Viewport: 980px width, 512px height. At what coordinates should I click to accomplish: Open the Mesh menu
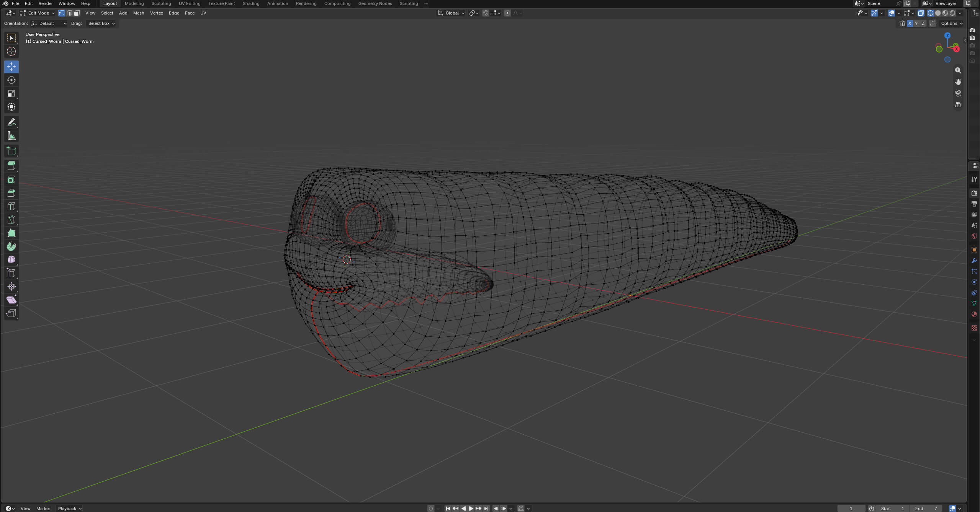138,13
